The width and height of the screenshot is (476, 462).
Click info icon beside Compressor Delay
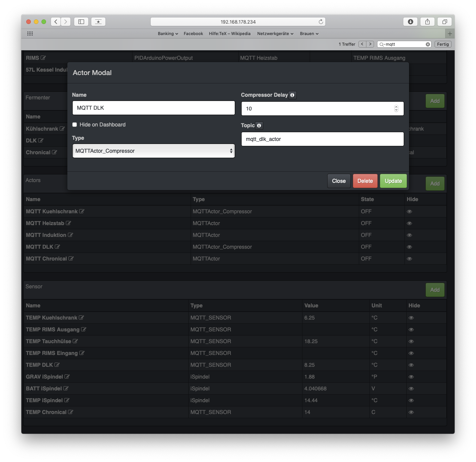coord(292,95)
